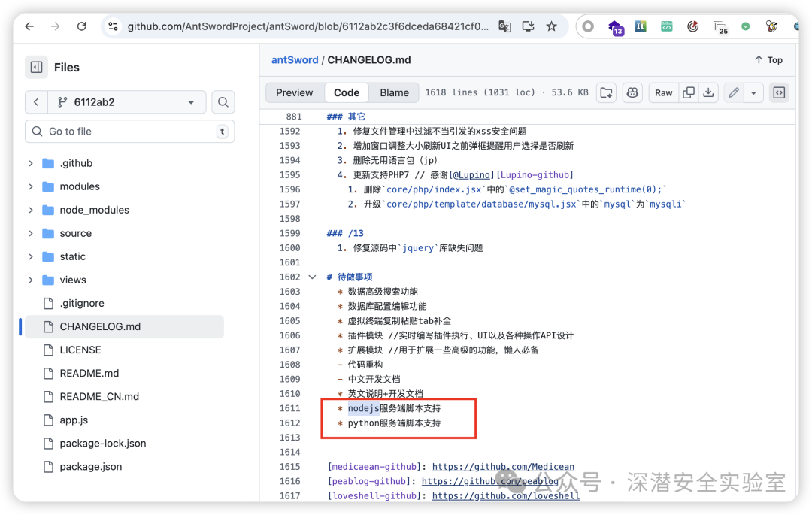812x515 pixels.
Task: Click the Go to file search field
Action: pyautogui.click(x=128, y=132)
